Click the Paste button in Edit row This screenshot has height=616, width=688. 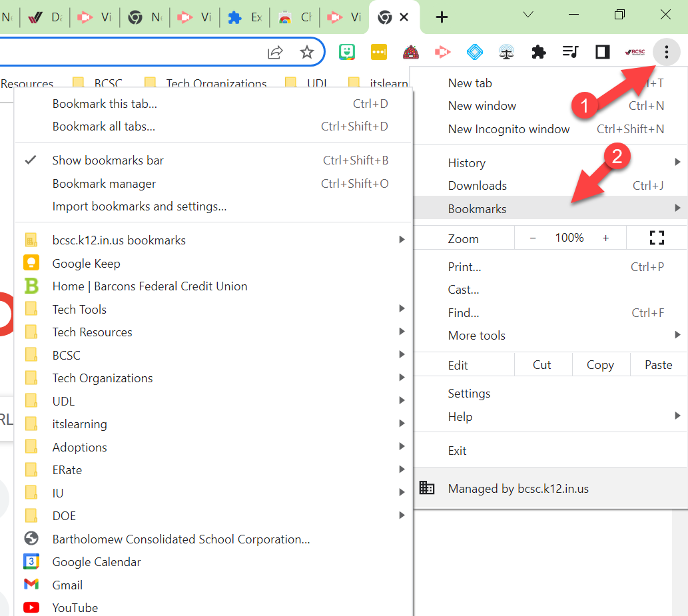point(659,365)
